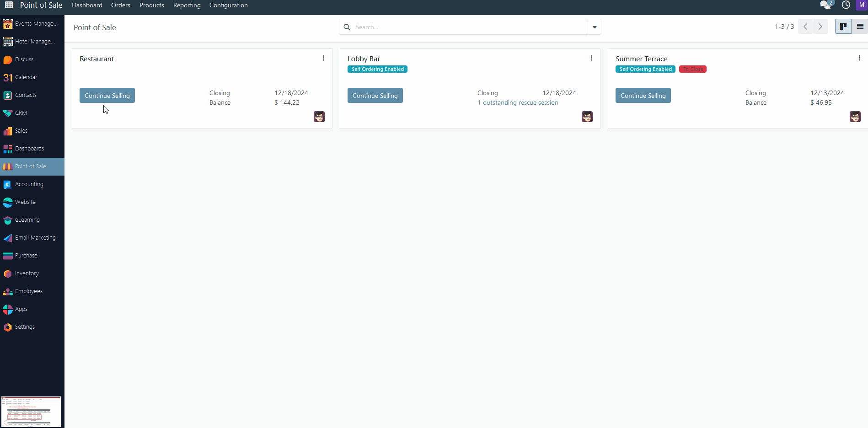Switch to Kanban view
The height and width of the screenshot is (428, 868).
pyautogui.click(x=843, y=27)
